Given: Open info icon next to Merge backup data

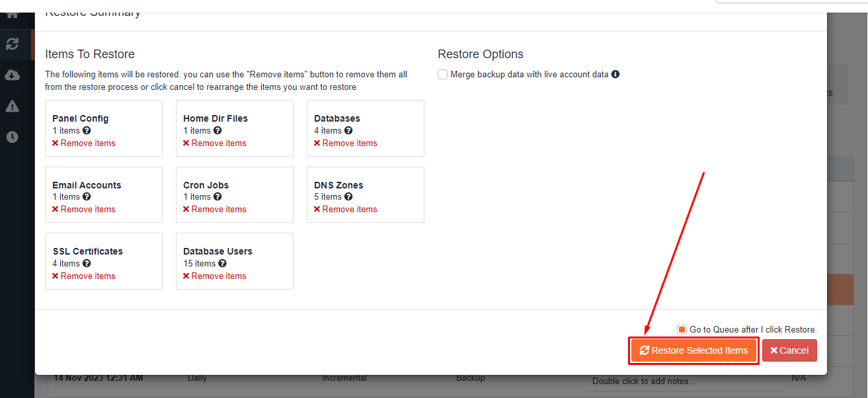Looking at the screenshot, I should tap(615, 74).
